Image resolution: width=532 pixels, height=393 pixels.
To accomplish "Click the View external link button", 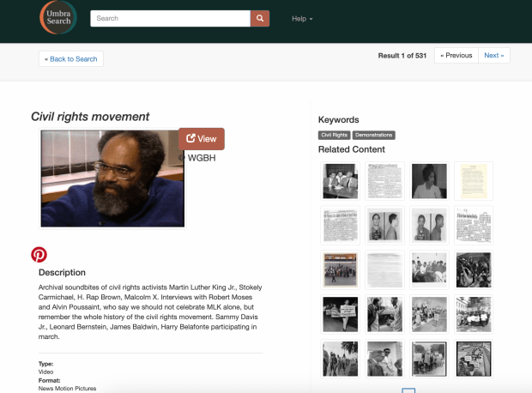I will (x=202, y=139).
